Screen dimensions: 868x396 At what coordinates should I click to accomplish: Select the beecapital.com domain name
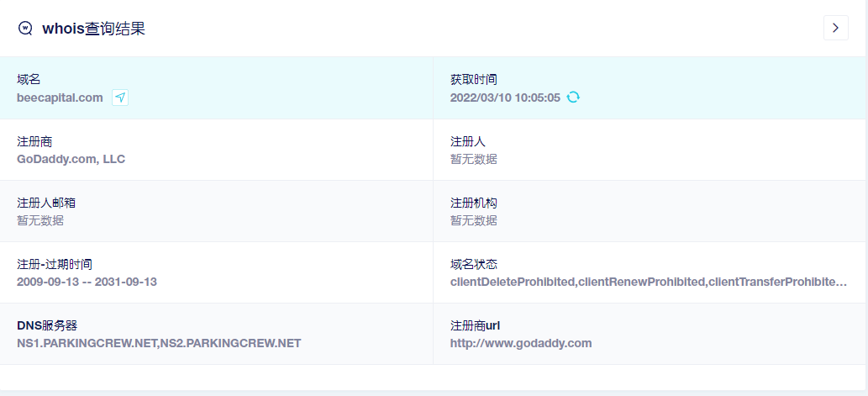click(60, 98)
